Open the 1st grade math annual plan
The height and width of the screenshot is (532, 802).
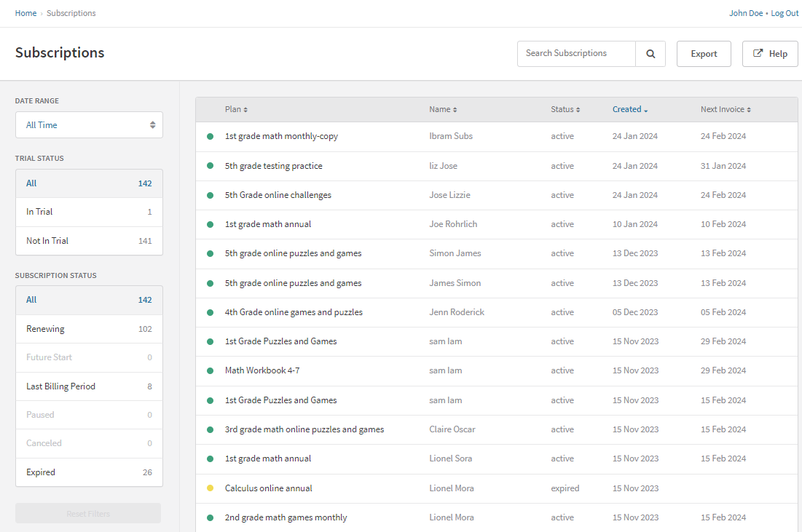pyautogui.click(x=267, y=223)
